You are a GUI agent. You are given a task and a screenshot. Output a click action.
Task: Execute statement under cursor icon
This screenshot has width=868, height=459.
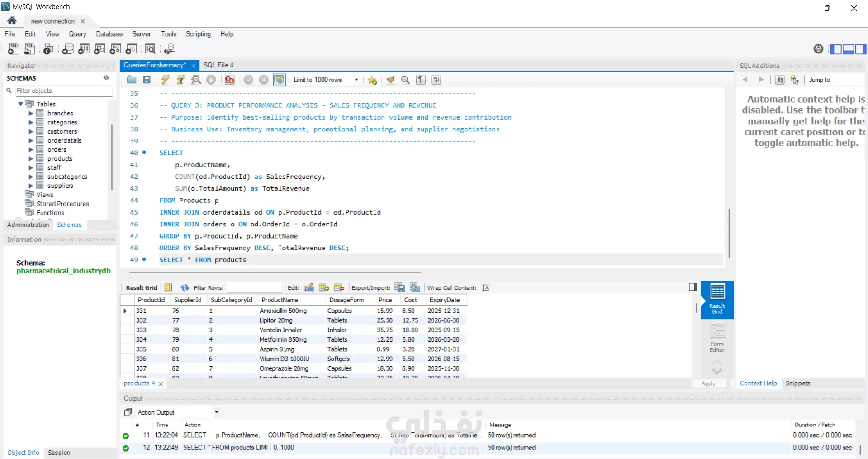(181, 80)
